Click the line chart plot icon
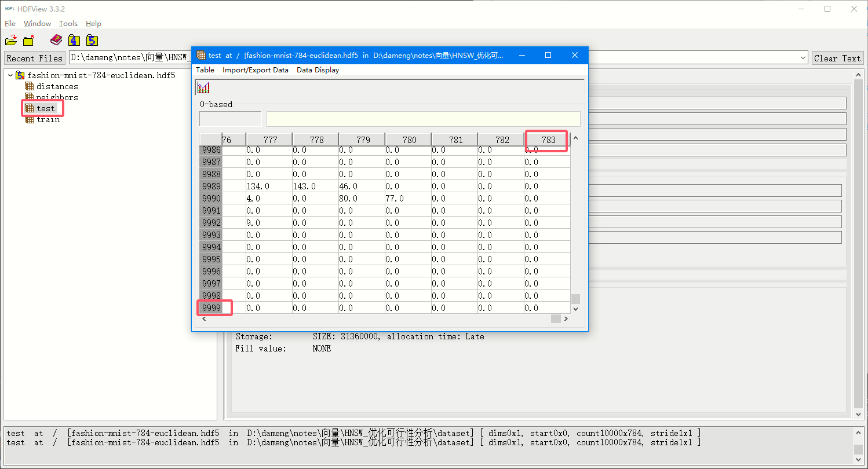This screenshot has height=469, width=868. tap(203, 87)
